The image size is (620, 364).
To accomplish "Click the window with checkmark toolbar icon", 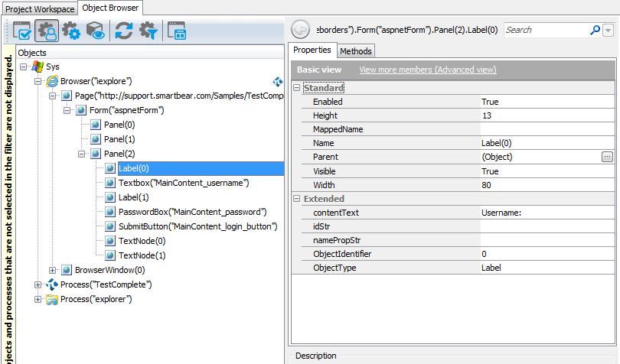I will pos(22,31).
